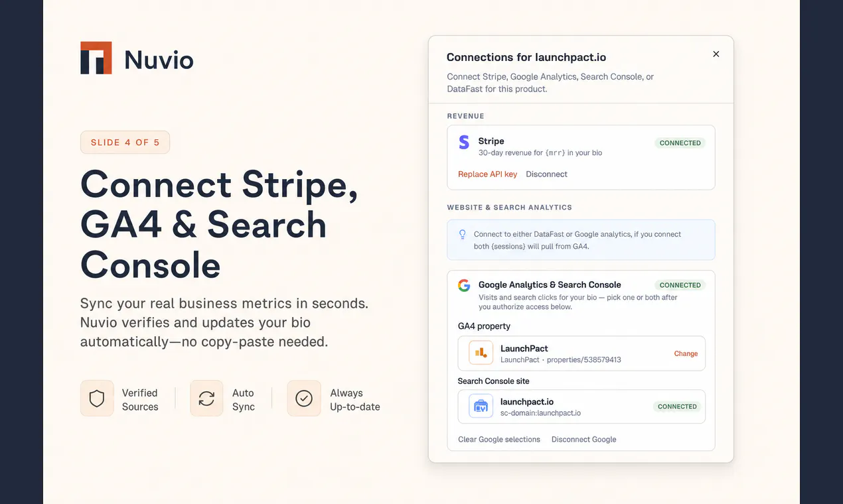Click the Google Analytics CONNECTED badge
The image size is (843, 504).
[x=680, y=285]
